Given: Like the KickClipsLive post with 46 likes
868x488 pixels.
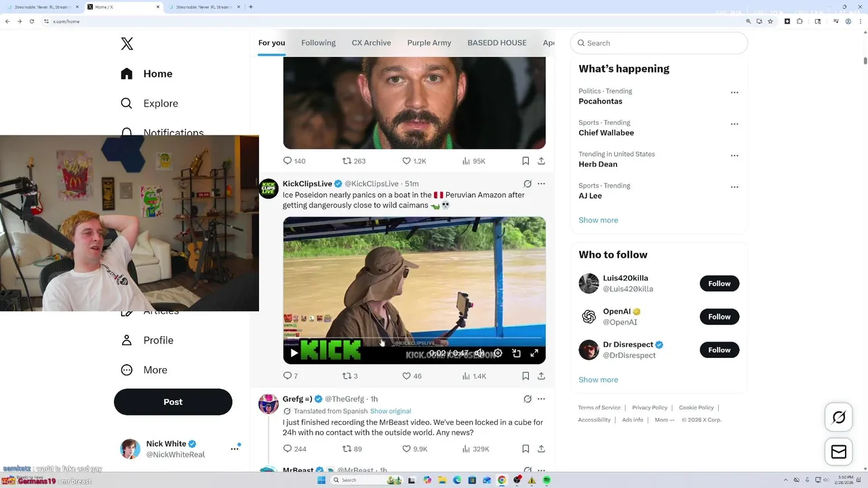Looking at the screenshot, I should [x=412, y=376].
